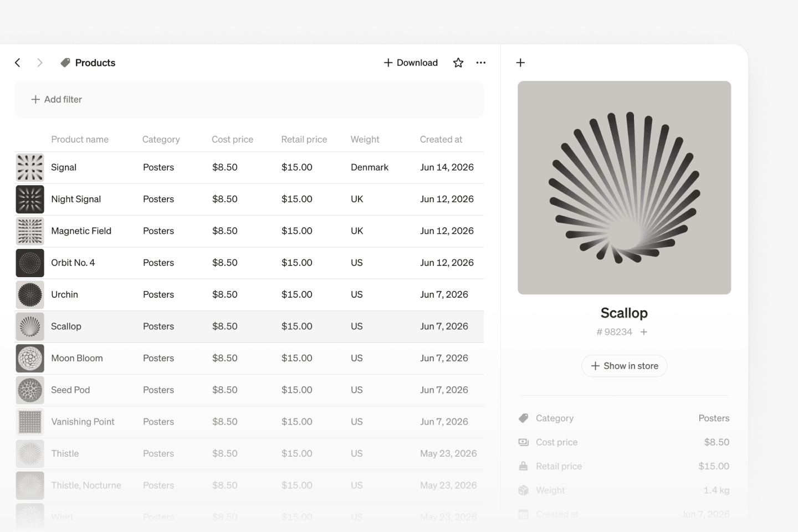Screen dimensions: 798x532
Task: Open the Urchin product thumbnail
Action: [30, 295]
